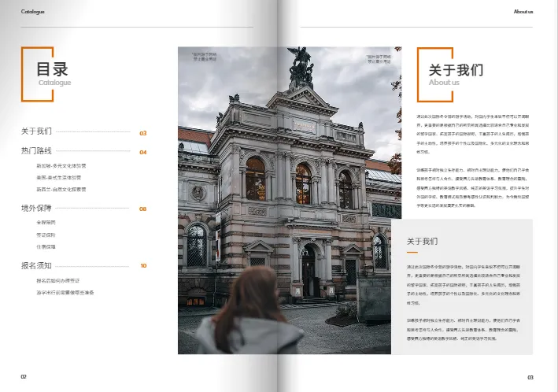
Task: Click the orange page number 10
Action: [143, 265]
